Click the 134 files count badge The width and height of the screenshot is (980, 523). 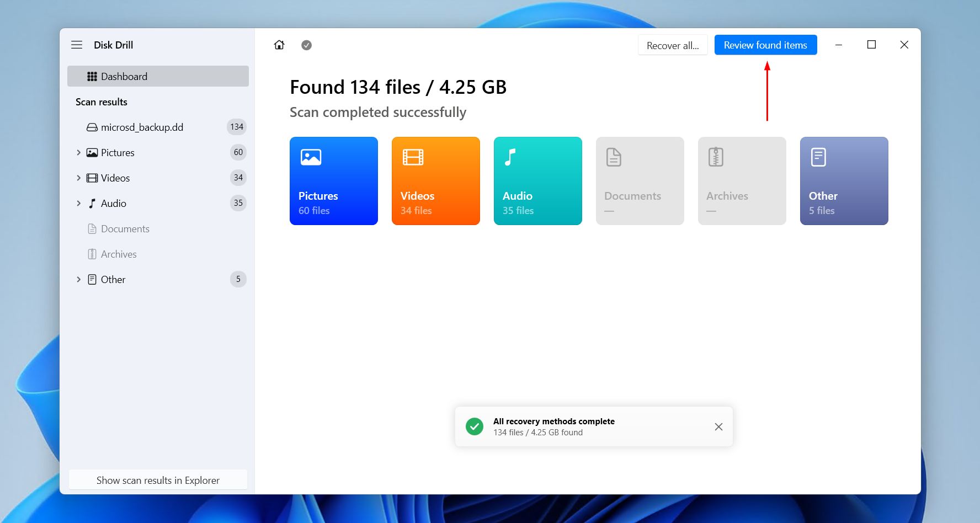pos(236,127)
